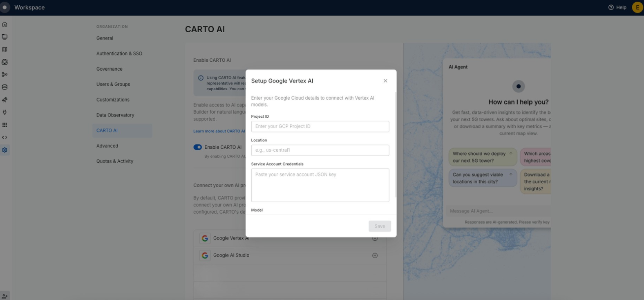The image size is (644, 300).
Task: Click the Settings gear icon in sidebar
Action: [x=4, y=150]
